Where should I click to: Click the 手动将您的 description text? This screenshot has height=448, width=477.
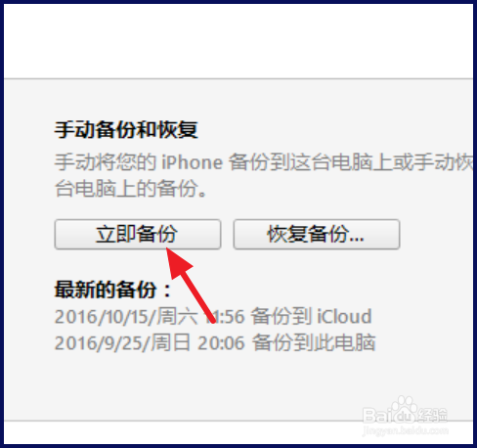tap(106, 162)
